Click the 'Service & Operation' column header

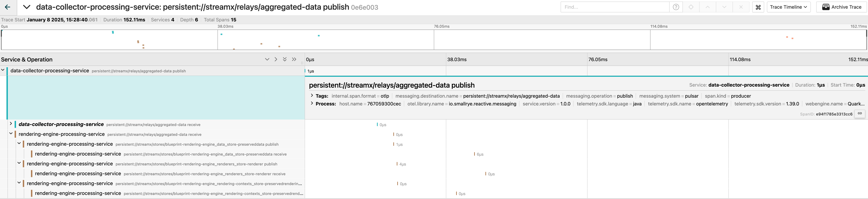(x=27, y=59)
